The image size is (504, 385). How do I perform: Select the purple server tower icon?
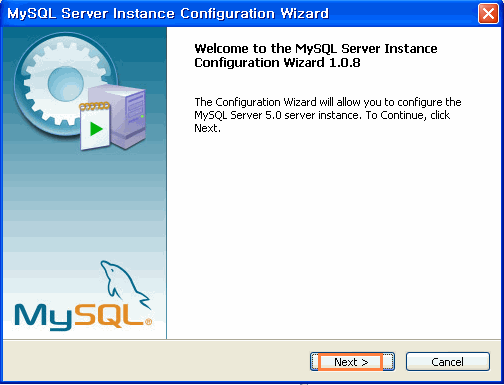click(x=127, y=116)
